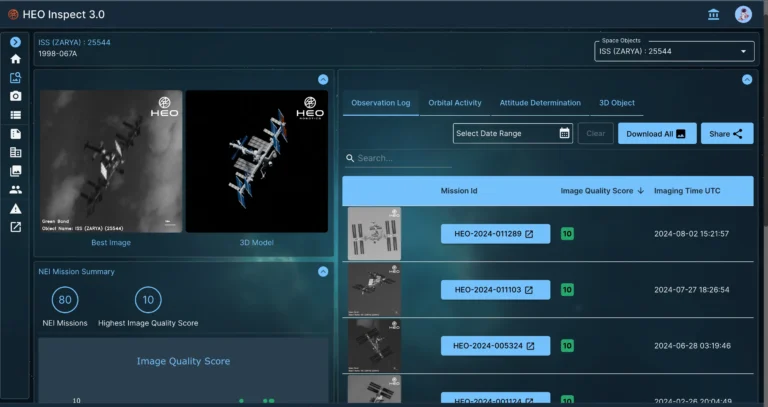This screenshot has height=407, width=768.
Task: Click the 80 NEI Missions circle
Action: (65, 300)
